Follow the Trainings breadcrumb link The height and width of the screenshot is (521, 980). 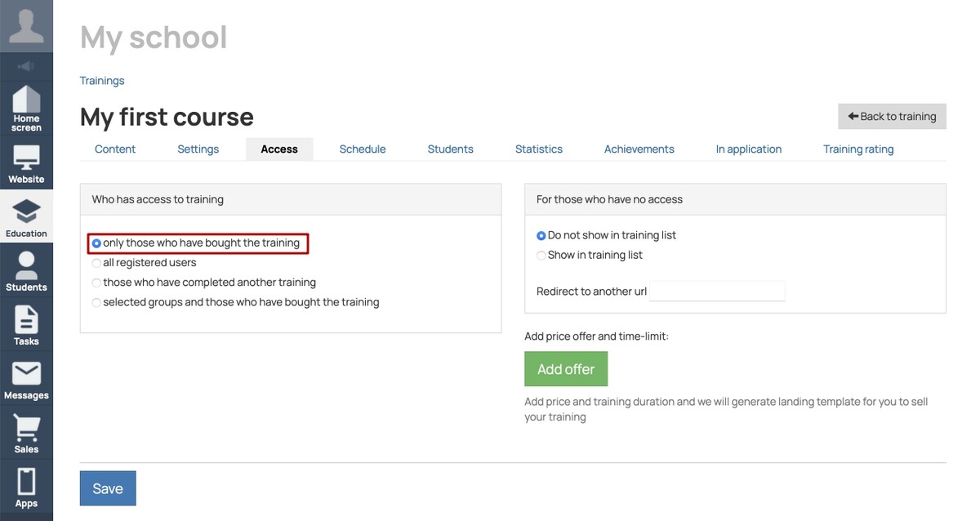click(102, 81)
